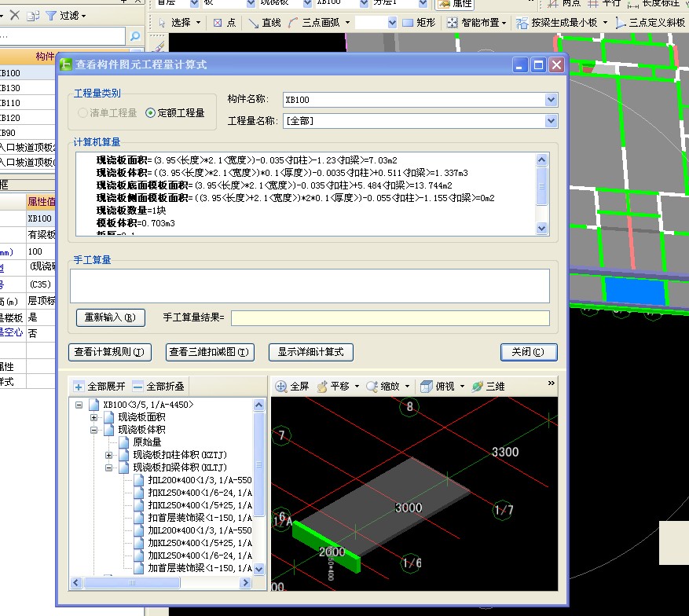Select XB130 in the component list
The image size is (689, 616).
[x=27, y=88]
